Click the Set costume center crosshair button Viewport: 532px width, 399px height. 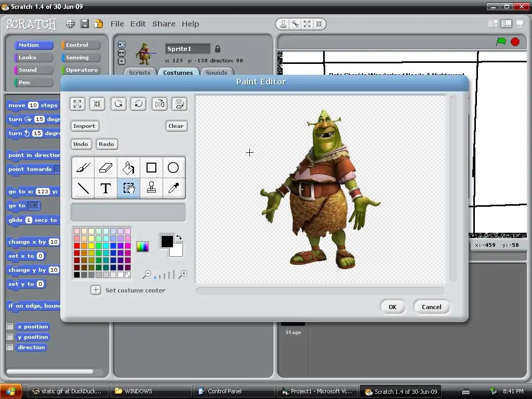point(96,290)
